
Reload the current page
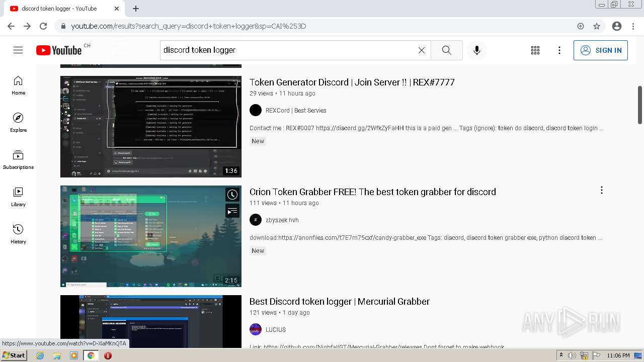(x=43, y=26)
